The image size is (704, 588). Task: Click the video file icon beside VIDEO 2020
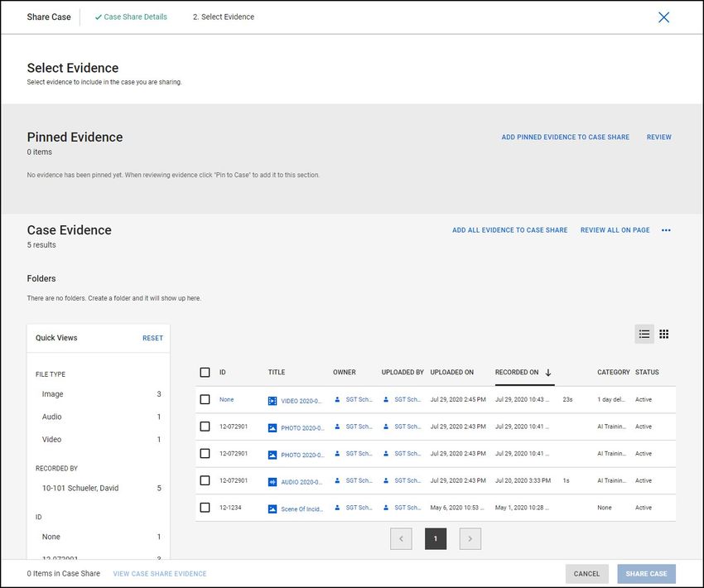click(x=272, y=401)
